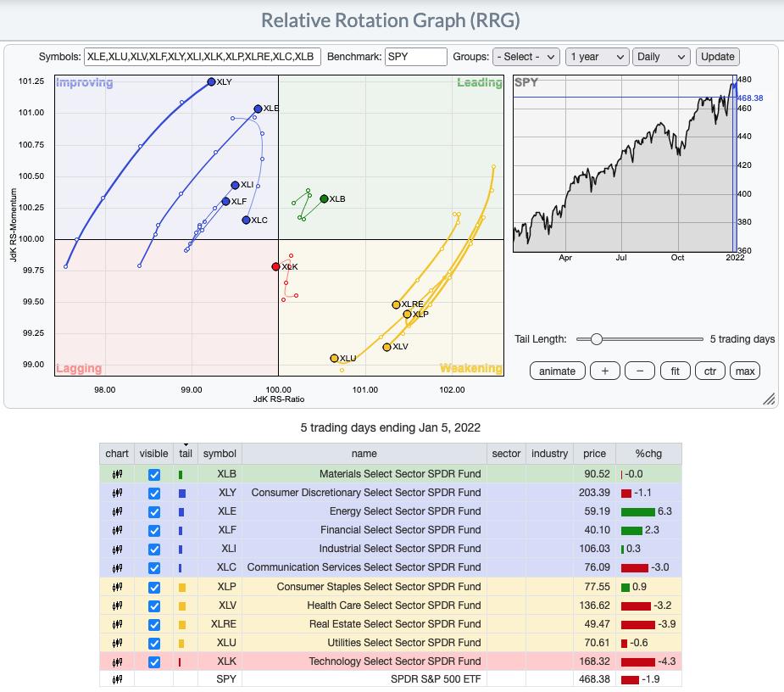Sort table by %chg column
Viewport: 784px width, 692px height.
point(648,454)
